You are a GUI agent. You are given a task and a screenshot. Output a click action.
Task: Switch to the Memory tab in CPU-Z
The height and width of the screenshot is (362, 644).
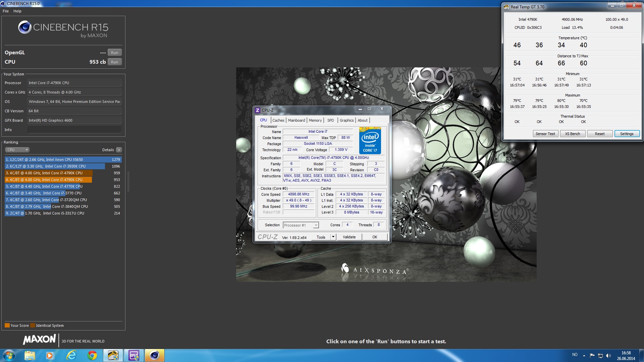coord(315,120)
